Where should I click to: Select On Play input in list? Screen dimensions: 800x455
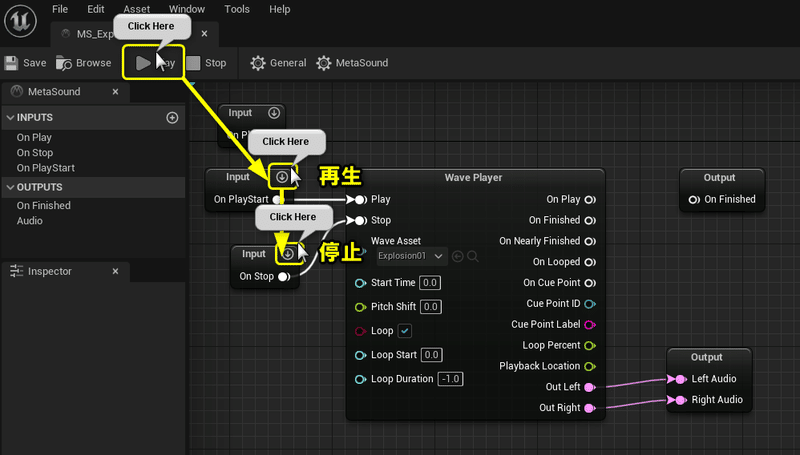pyautogui.click(x=34, y=137)
